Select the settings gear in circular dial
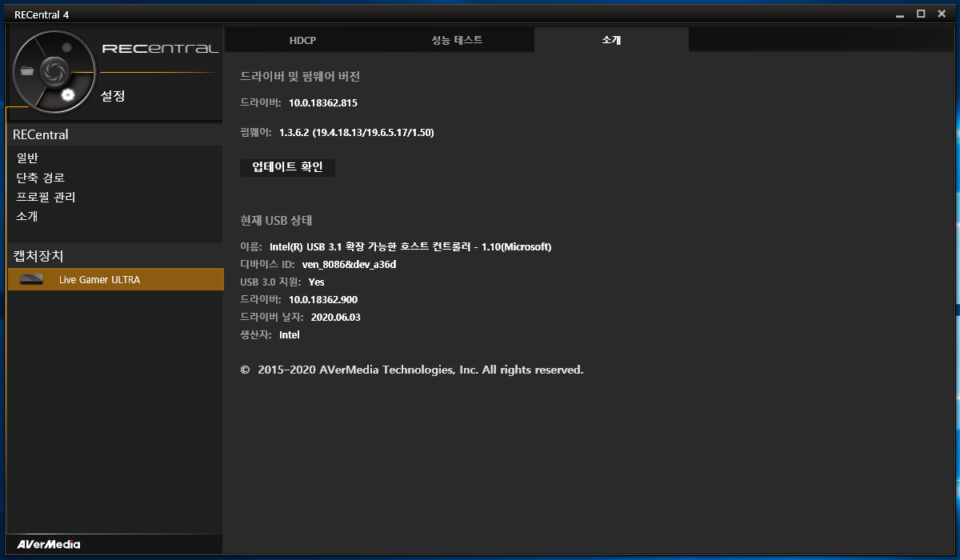This screenshot has height=560, width=960. tap(68, 95)
